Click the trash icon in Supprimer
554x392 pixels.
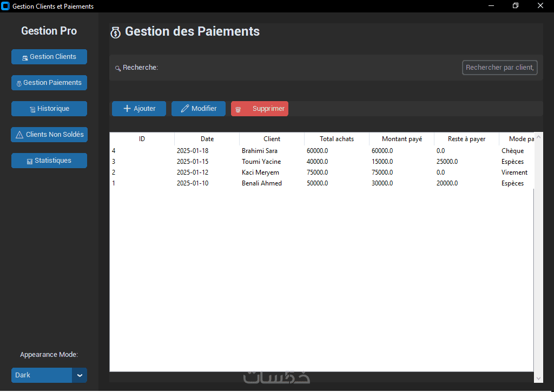coord(238,110)
